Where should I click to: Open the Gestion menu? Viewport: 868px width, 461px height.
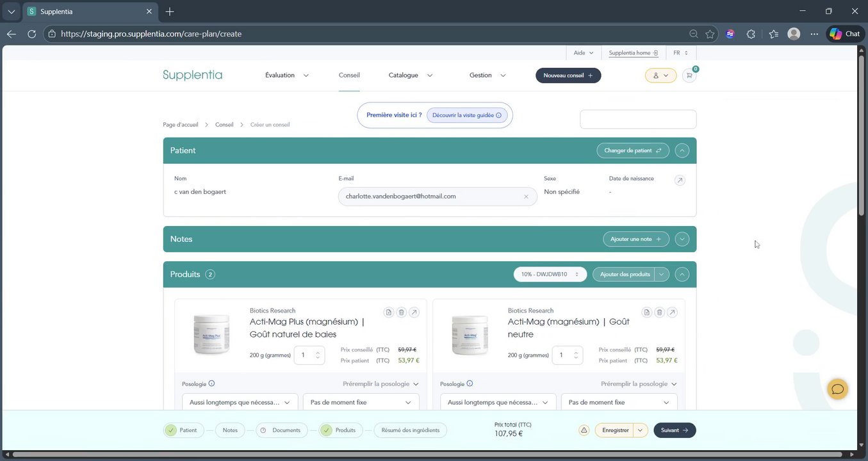click(x=487, y=75)
